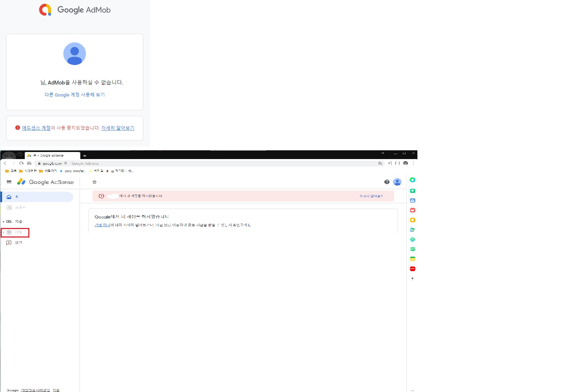Screen dimensions: 572x392
Task: Click the AdMob profile avatar
Action: tap(75, 54)
